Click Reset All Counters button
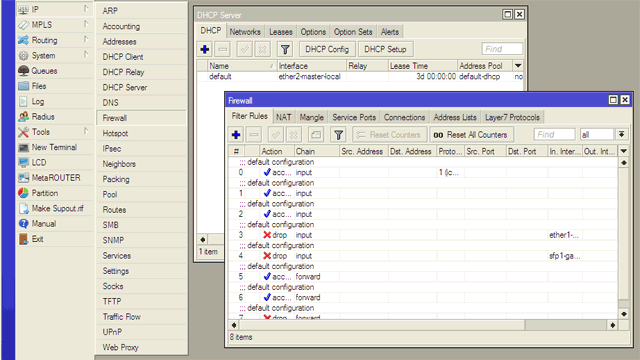640x360 pixels. click(471, 135)
